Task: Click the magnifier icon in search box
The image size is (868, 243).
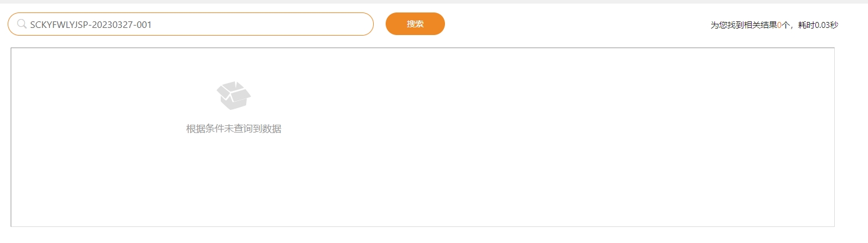Action: pos(21,24)
